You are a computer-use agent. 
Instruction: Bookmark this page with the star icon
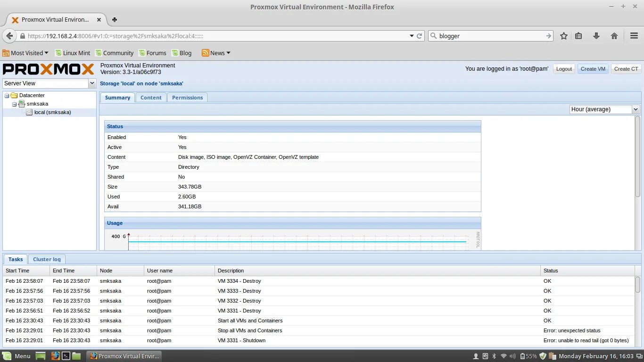coord(563,36)
